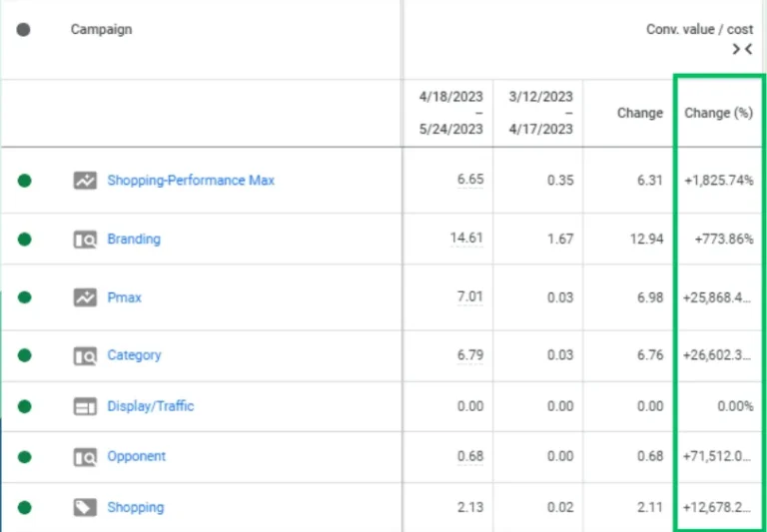Open the Display/Traffic campaign link
Screen dimensions: 767x532
point(150,406)
